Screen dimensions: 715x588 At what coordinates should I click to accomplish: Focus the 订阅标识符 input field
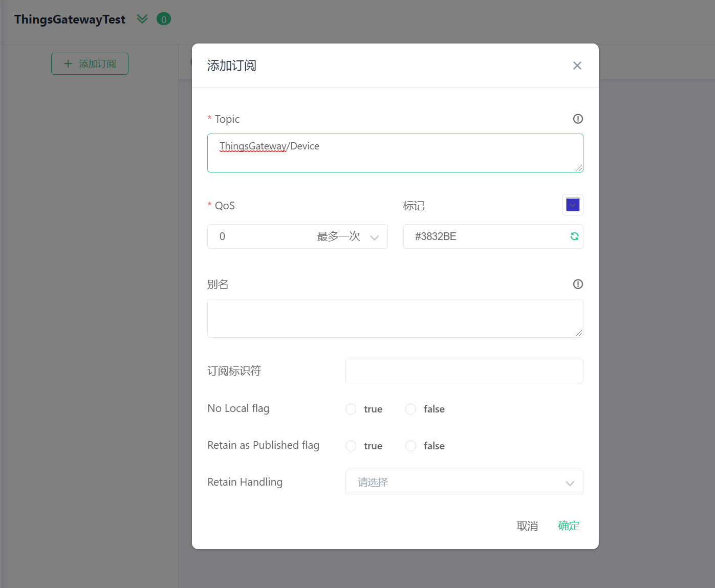coord(464,371)
